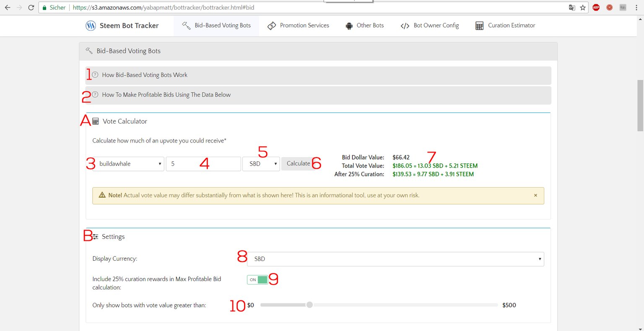Open the Display Currency dropdown

pyautogui.click(x=396, y=259)
